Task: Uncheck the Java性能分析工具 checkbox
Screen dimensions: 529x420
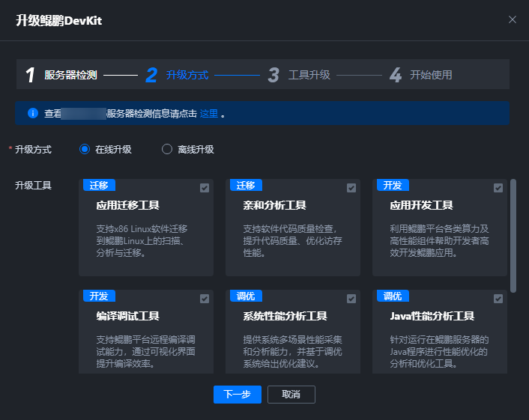Action: (x=498, y=299)
